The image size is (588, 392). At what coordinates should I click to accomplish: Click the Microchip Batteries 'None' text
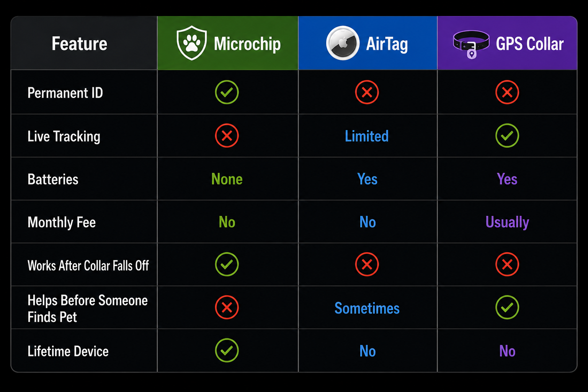pos(227,179)
